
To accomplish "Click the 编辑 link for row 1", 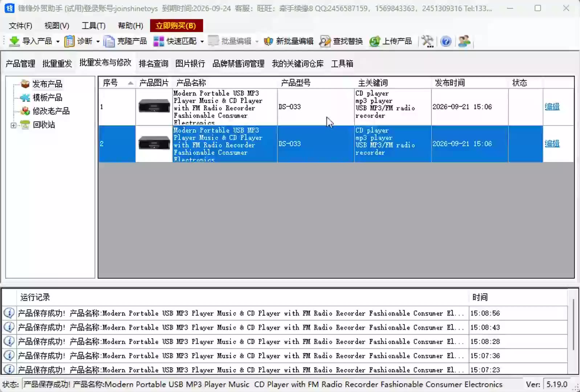I will (x=552, y=107).
